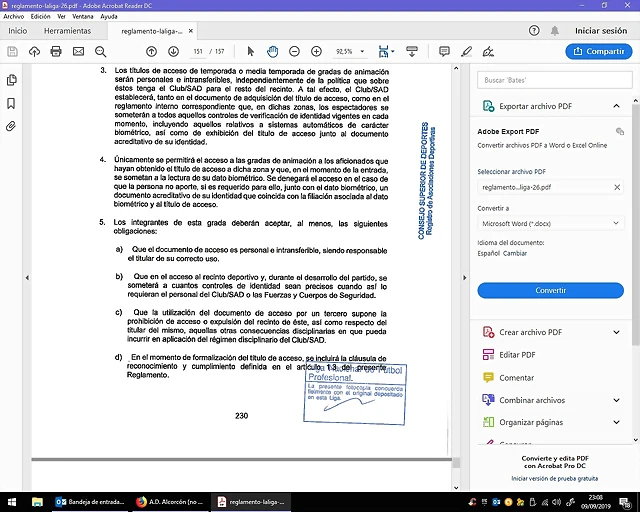Click Iniciar versión de prueba gratuita

pyautogui.click(x=555, y=479)
